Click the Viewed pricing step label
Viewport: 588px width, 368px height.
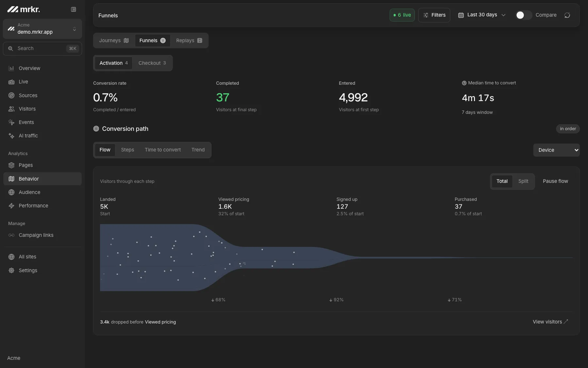[234, 200]
